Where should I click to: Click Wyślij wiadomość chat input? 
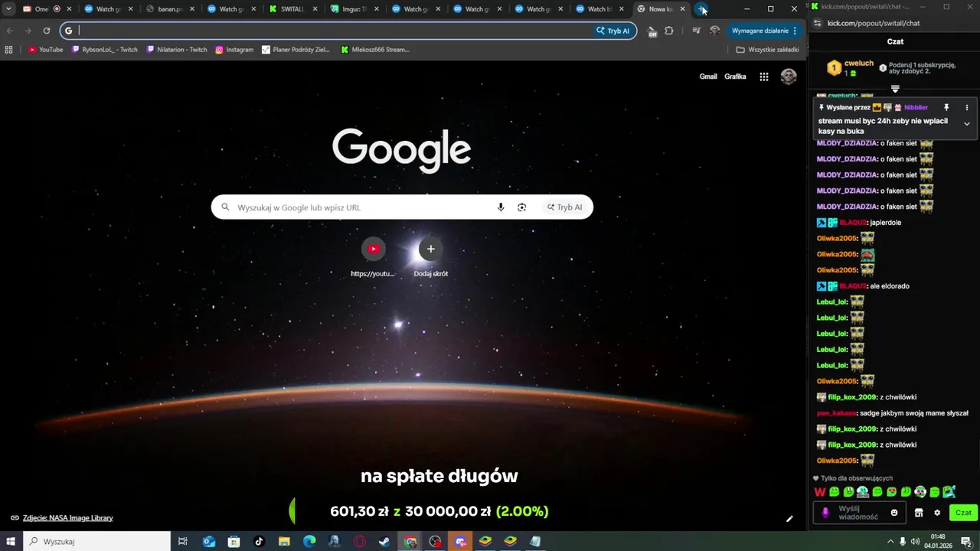tap(861, 513)
